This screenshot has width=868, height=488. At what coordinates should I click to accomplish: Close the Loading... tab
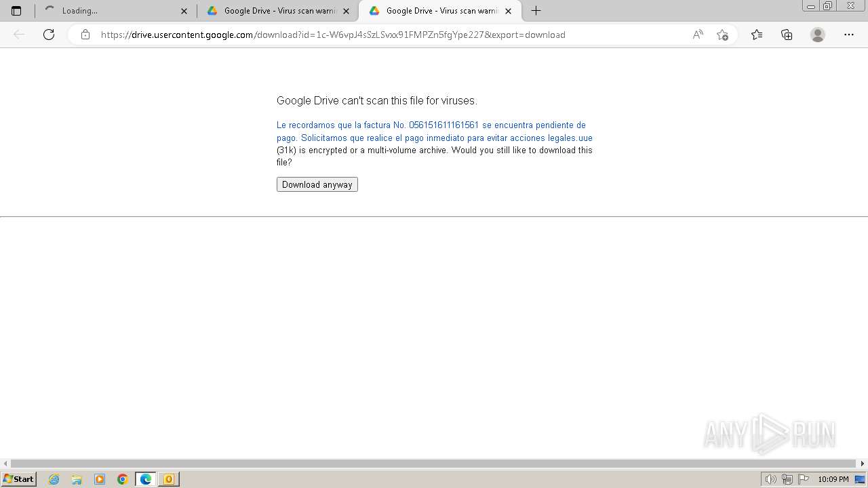click(184, 11)
